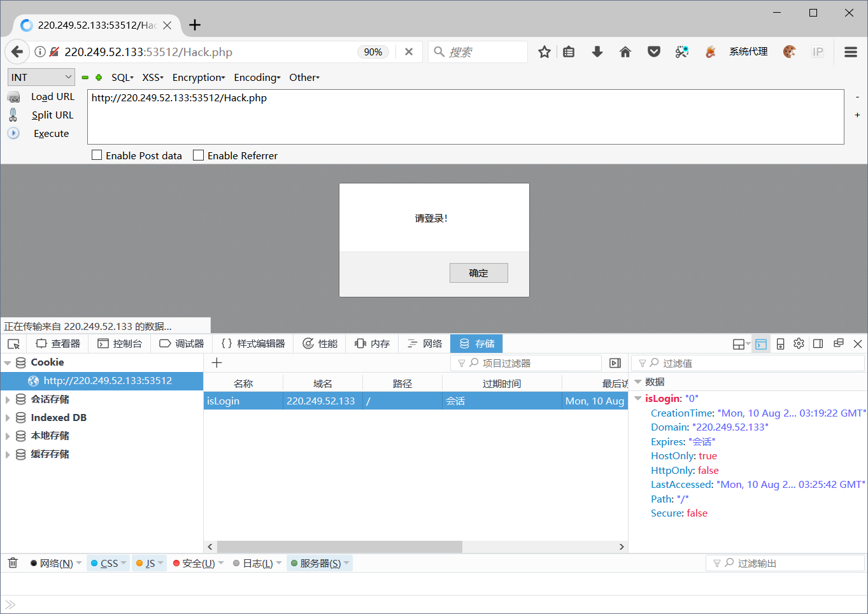This screenshot has width=868, height=614.
Task: Switch to the 控制台 console panel icon
Action: click(x=120, y=343)
